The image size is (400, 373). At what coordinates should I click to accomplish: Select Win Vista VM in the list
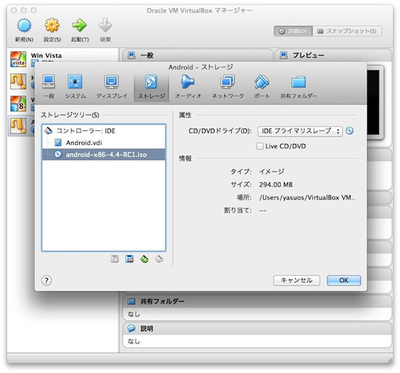click(x=63, y=59)
